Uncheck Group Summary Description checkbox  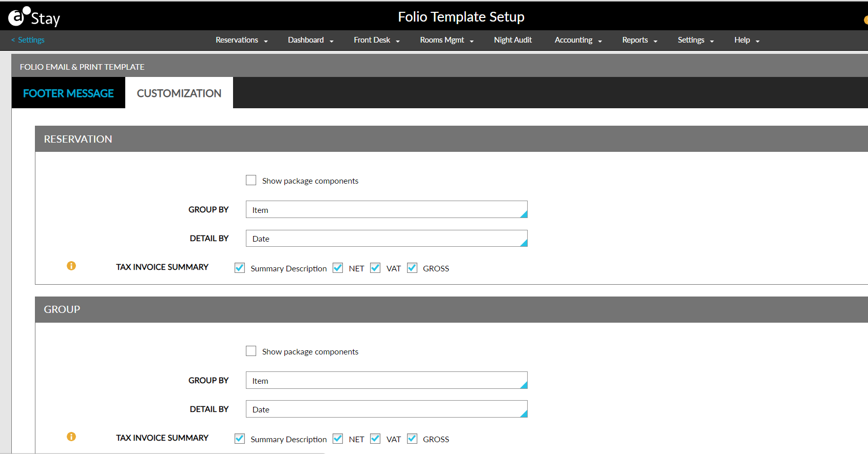240,439
